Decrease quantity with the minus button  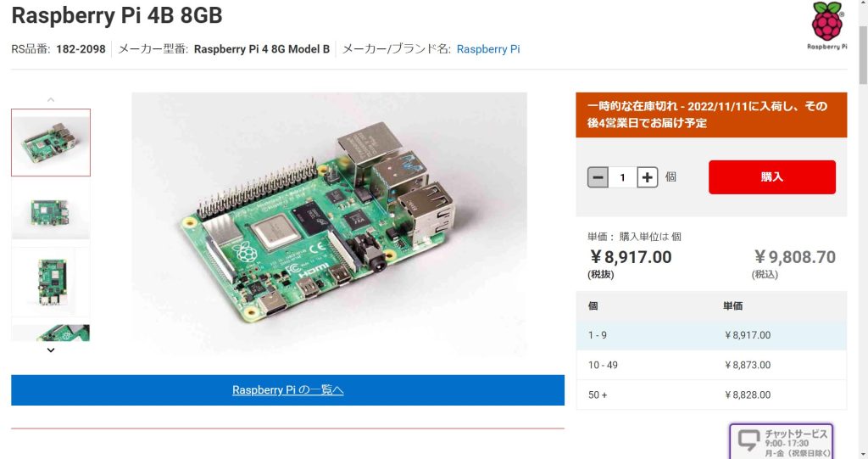[x=598, y=177]
